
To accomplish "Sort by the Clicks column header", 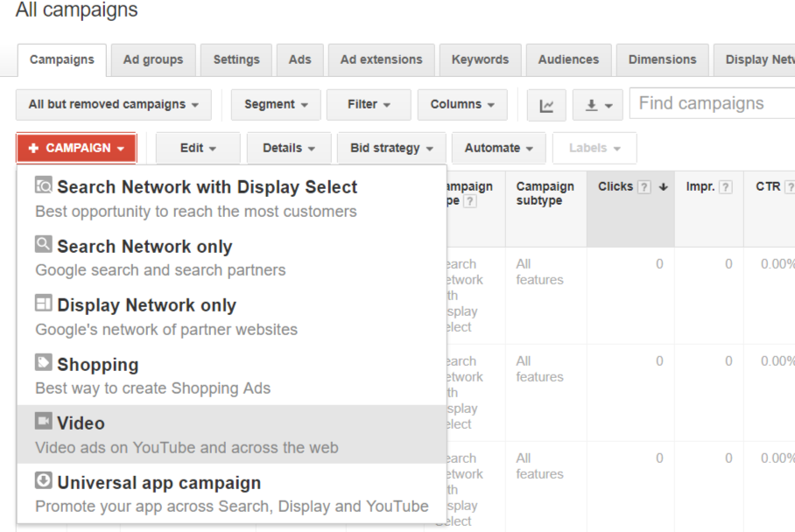I will (630, 209).
